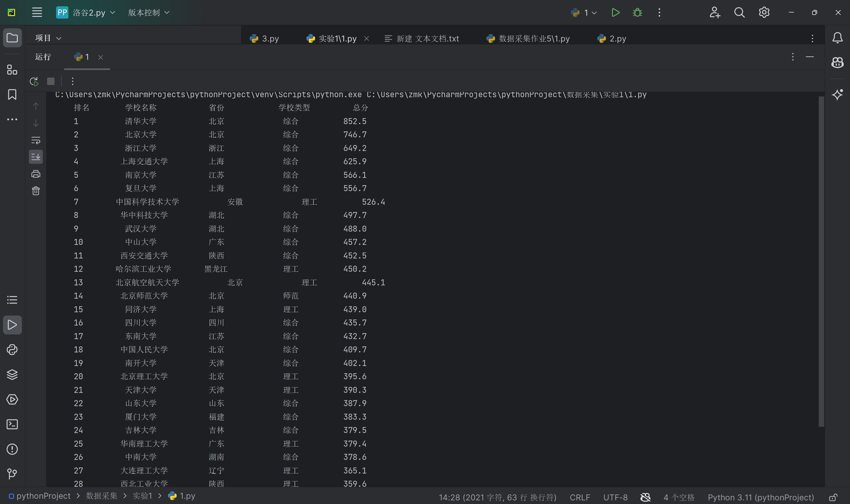This screenshot has width=850, height=504.
Task: Toggle soft-wrap in run console
Action: [x=36, y=140]
